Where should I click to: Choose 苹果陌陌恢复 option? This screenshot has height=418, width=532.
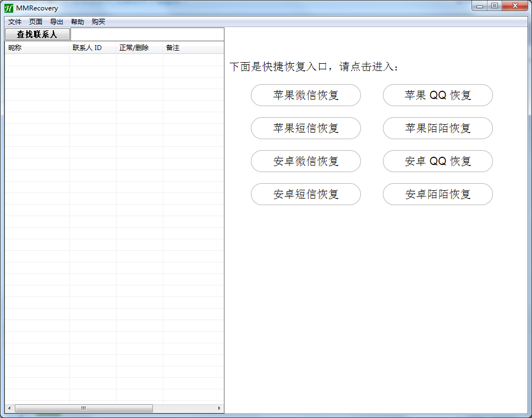click(438, 128)
